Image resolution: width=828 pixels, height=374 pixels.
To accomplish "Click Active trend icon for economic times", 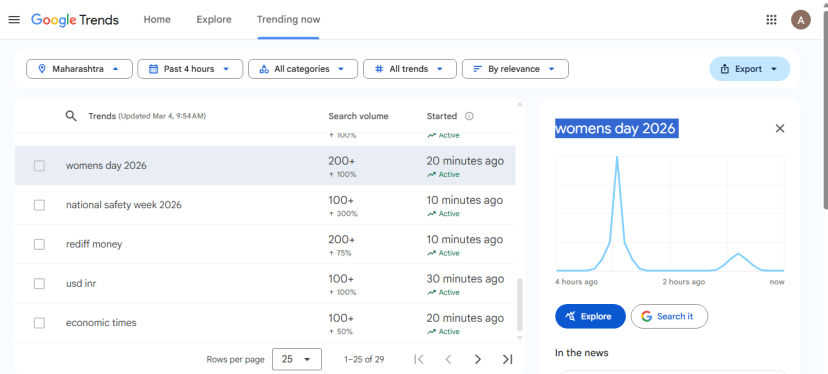I will [431, 331].
